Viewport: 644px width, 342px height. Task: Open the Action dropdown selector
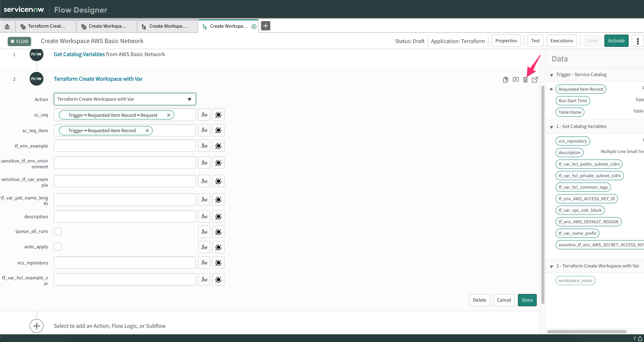125,99
